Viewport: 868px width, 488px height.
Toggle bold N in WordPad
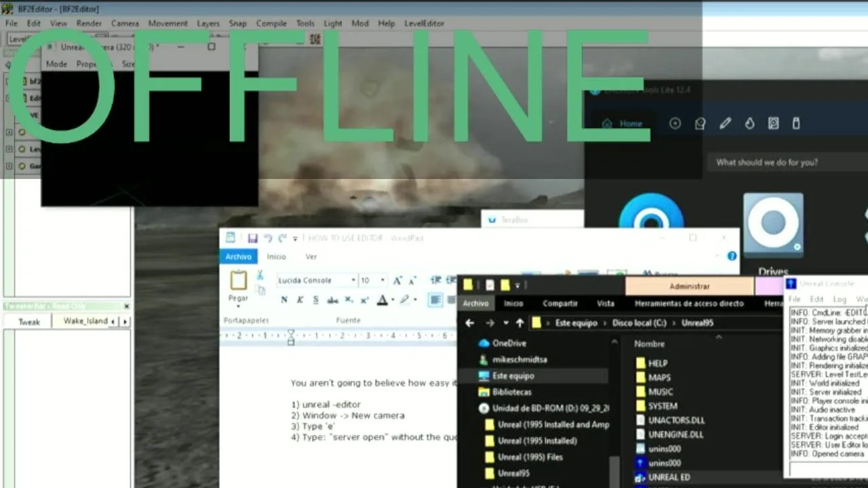tap(283, 300)
